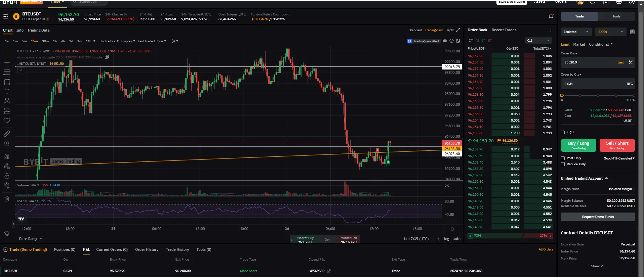Viewport: 644px width, 277px height.
Task: Expand the Date Range selector
Action: pyautogui.click(x=31, y=239)
